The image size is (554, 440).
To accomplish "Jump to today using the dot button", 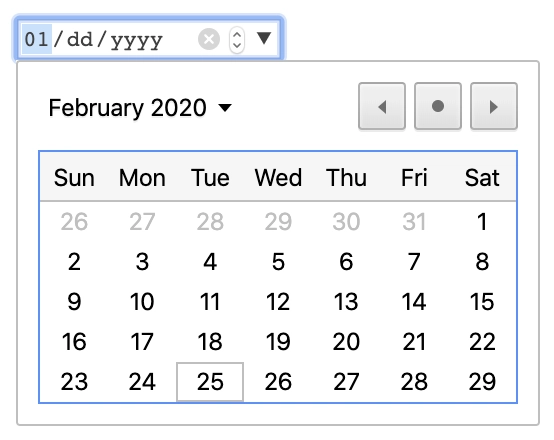I will tap(438, 106).
